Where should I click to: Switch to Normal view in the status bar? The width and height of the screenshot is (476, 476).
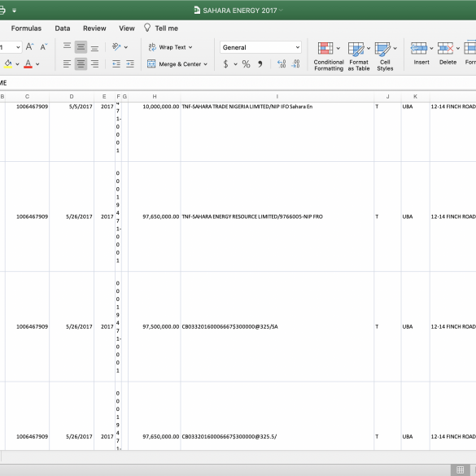(x=461, y=469)
